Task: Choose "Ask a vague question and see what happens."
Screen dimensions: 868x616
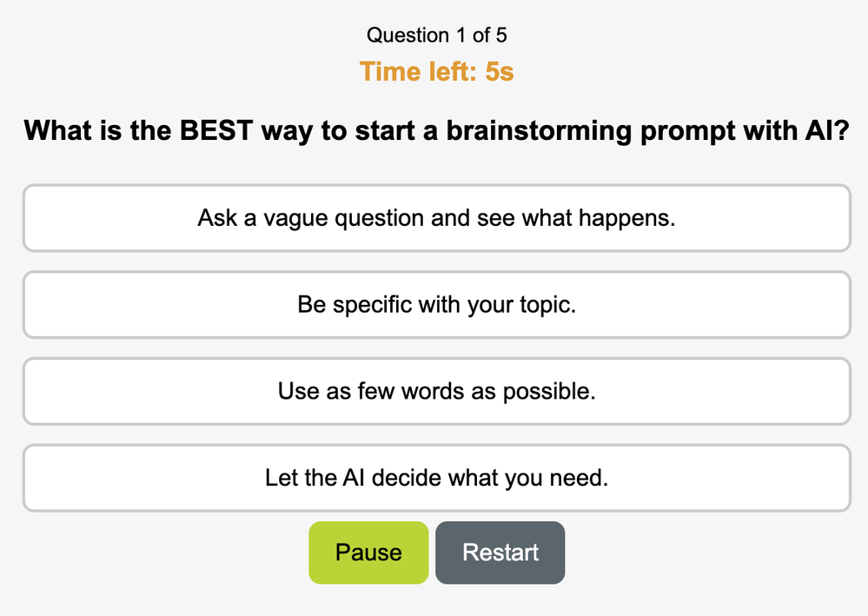Action: click(x=436, y=218)
